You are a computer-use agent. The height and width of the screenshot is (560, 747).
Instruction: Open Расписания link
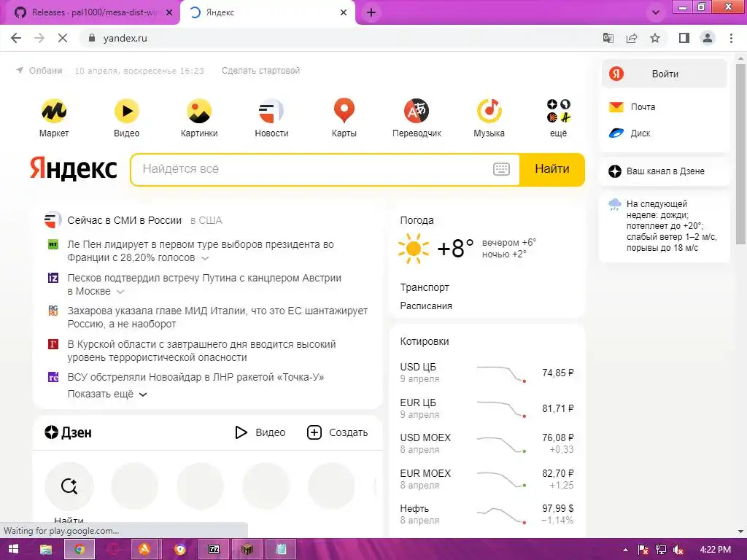click(x=426, y=306)
